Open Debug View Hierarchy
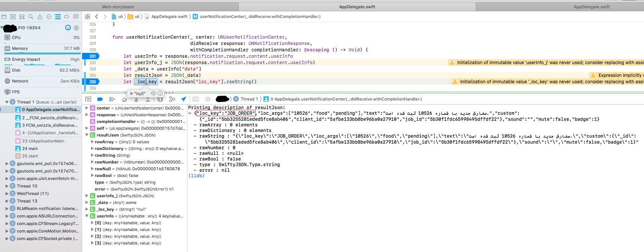The image size is (644, 252). [x=160, y=99]
